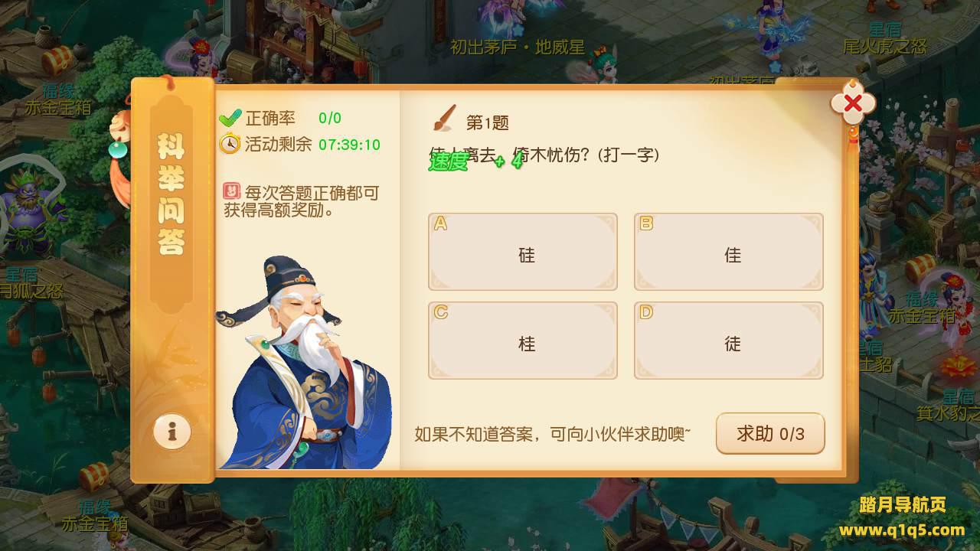980x551 pixels.
Task: Click the red reward note icon
Action: click(230, 191)
